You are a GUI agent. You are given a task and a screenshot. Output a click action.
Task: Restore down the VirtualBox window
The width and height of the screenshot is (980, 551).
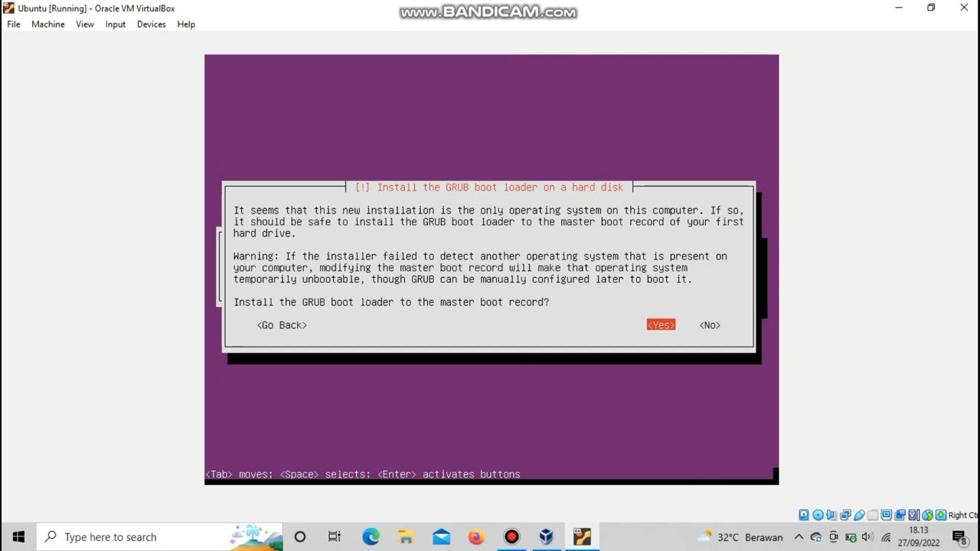coord(931,8)
